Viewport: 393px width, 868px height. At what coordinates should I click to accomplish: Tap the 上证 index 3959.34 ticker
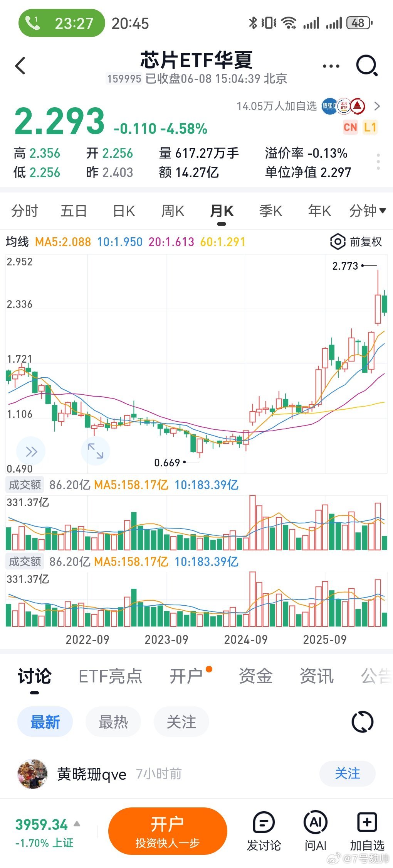(x=47, y=833)
